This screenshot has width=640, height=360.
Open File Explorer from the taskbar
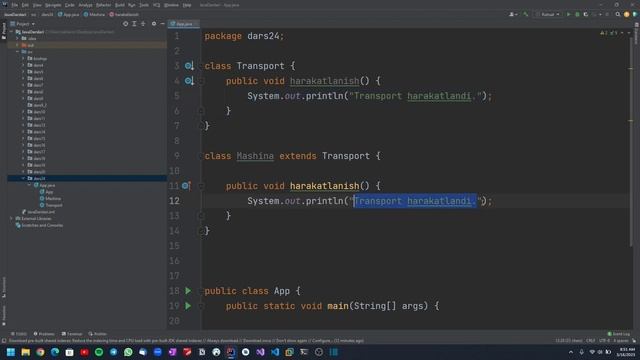point(26,352)
